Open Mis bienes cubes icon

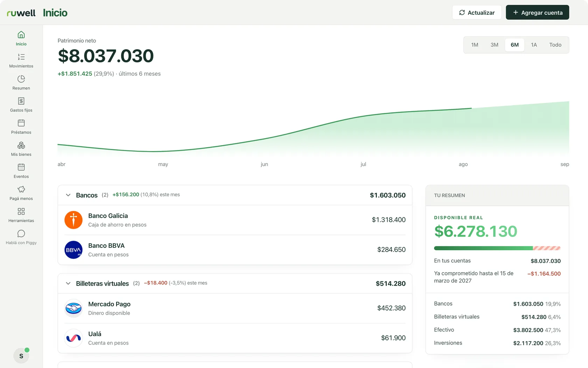[21, 145]
